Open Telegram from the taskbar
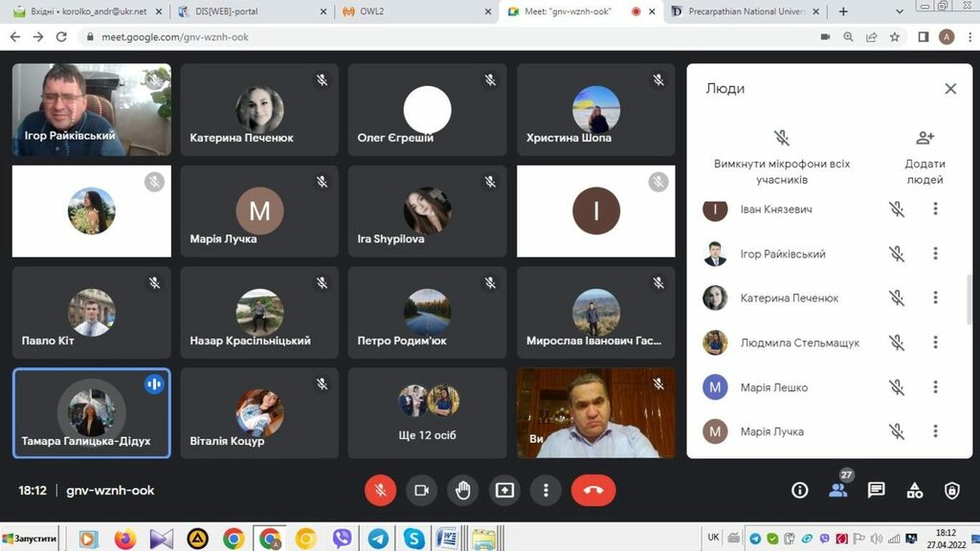Screen dimensions: 980x551 (x=378, y=539)
